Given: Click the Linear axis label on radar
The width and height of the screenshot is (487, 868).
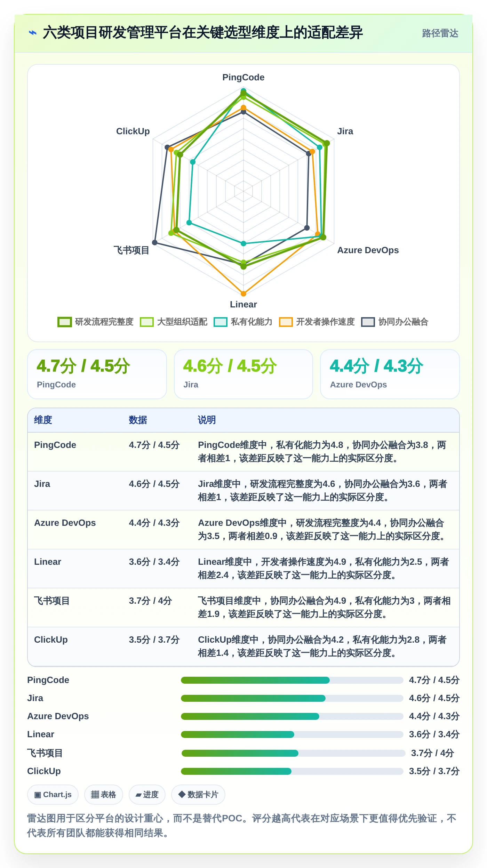Looking at the screenshot, I should coord(243,304).
